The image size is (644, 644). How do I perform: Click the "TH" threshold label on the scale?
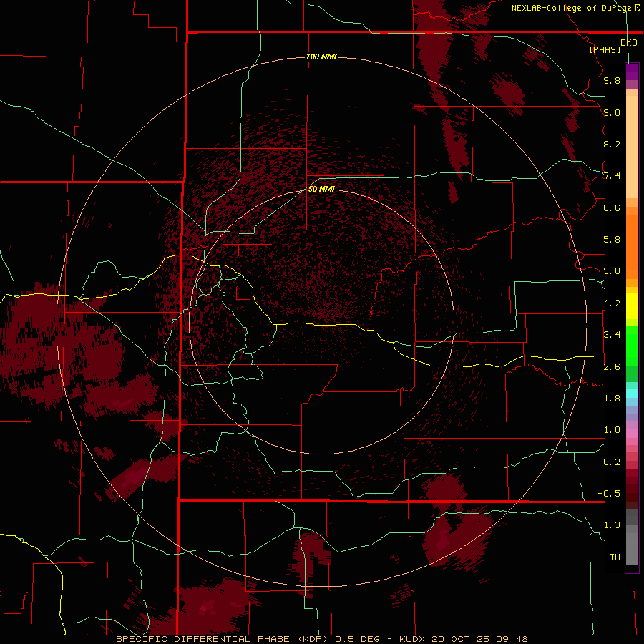click(x=615, y=557)
